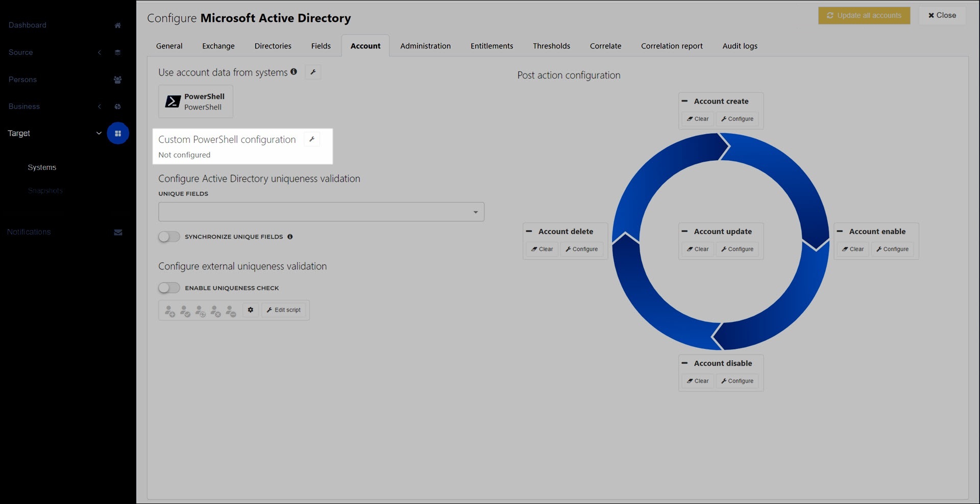Go to Dashboard in sidebar
980x504 pixels.
coord(28,25)
